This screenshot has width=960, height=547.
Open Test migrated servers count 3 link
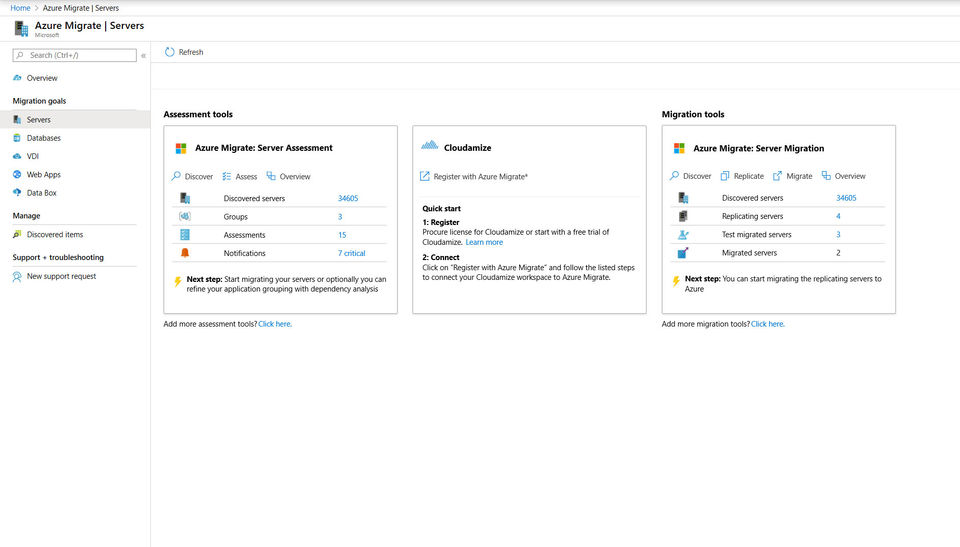coord(838,235)
